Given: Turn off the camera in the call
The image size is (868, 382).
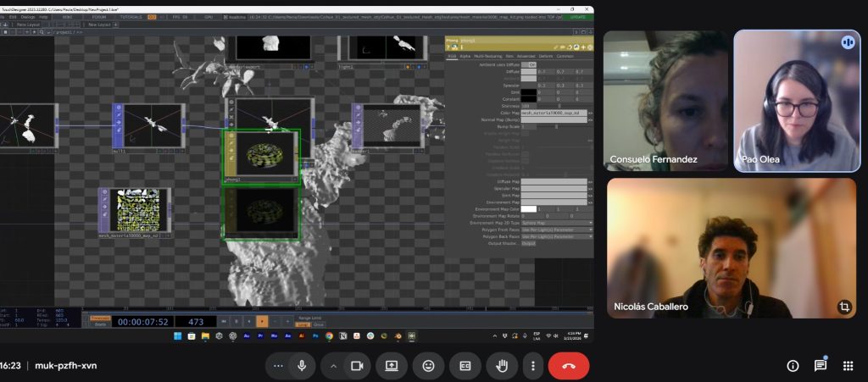Looking at the screenshot, I should pyautogui.click(x=357, y=366).
